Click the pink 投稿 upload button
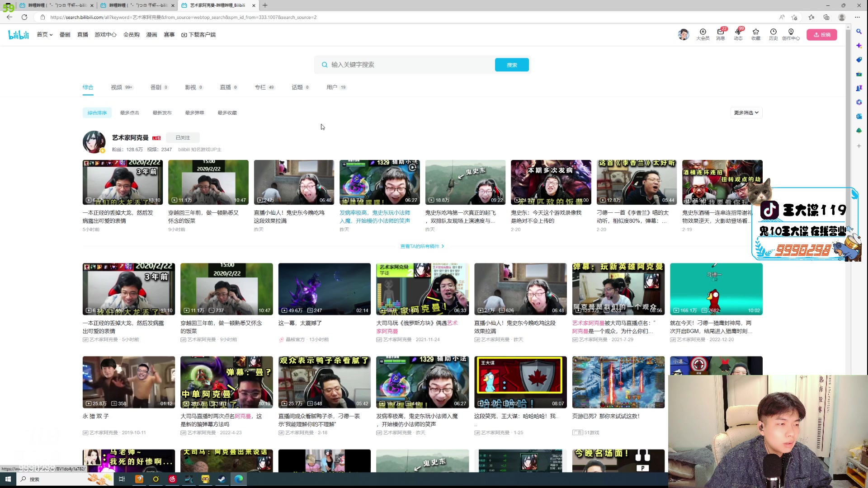868x488 pixels. point(822,35)
